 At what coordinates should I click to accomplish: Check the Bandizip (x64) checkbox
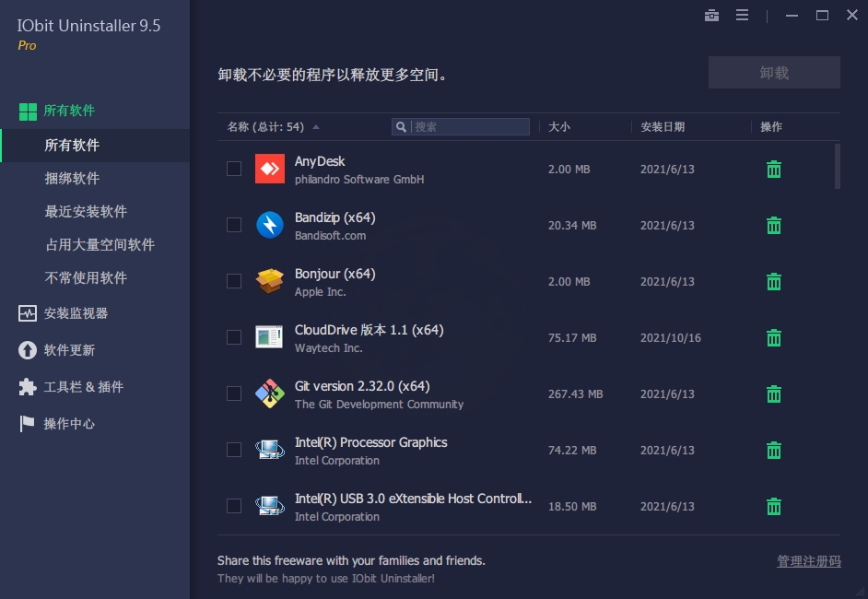pyautogui.click(x=234, y=225)
